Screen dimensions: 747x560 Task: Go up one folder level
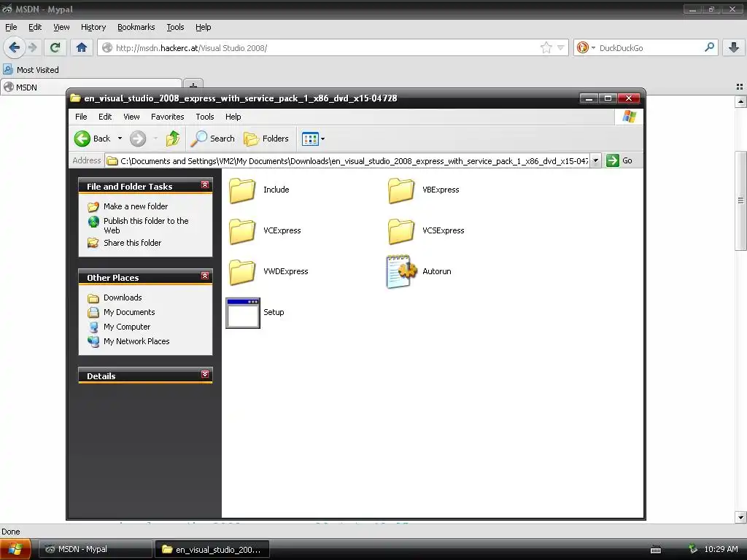(172, 139)
